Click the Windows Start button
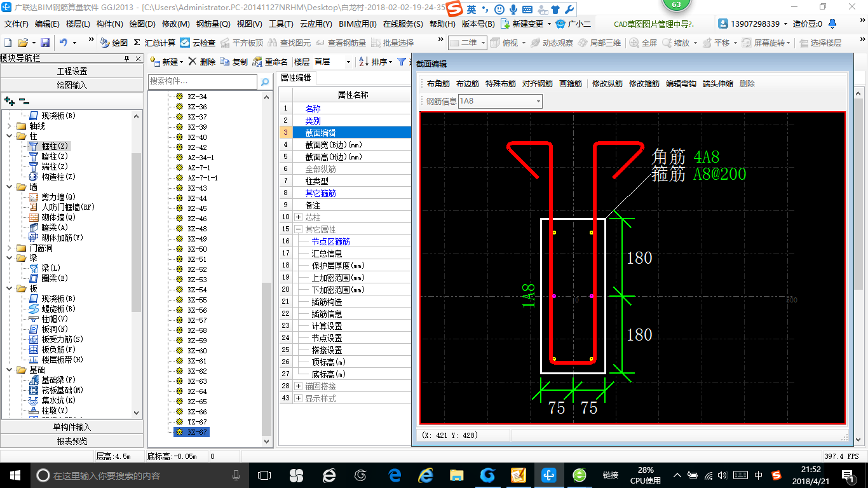 14,475
